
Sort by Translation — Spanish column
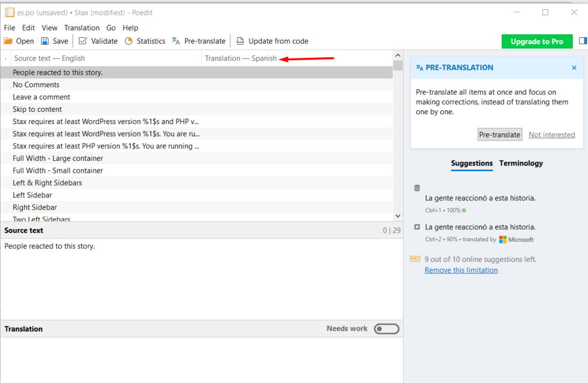(297, 58)
